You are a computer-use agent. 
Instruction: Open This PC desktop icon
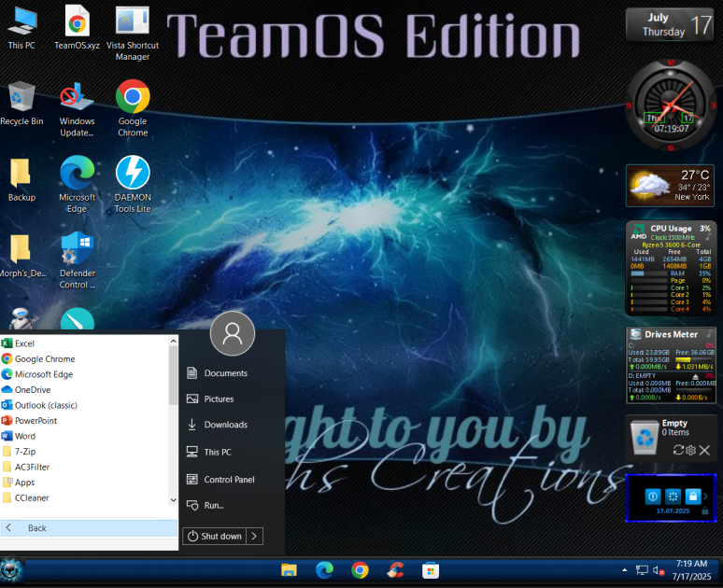point(21,28)
